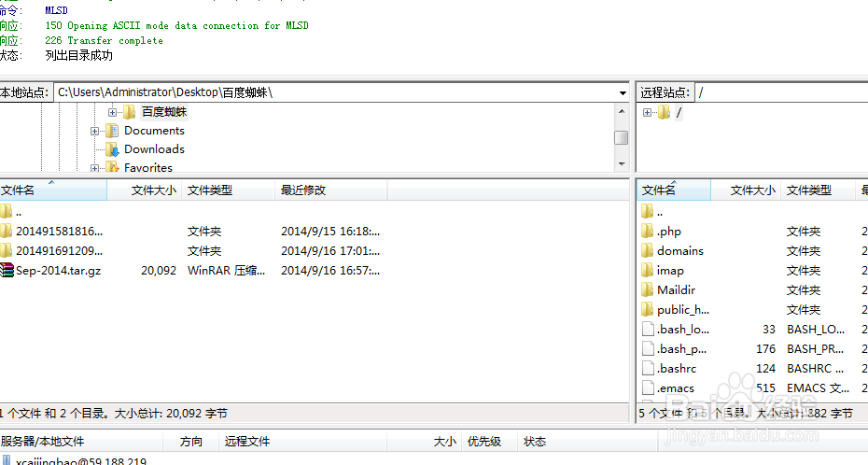
Task: Click the .bashrc file icon
Action: coord(648,368)
